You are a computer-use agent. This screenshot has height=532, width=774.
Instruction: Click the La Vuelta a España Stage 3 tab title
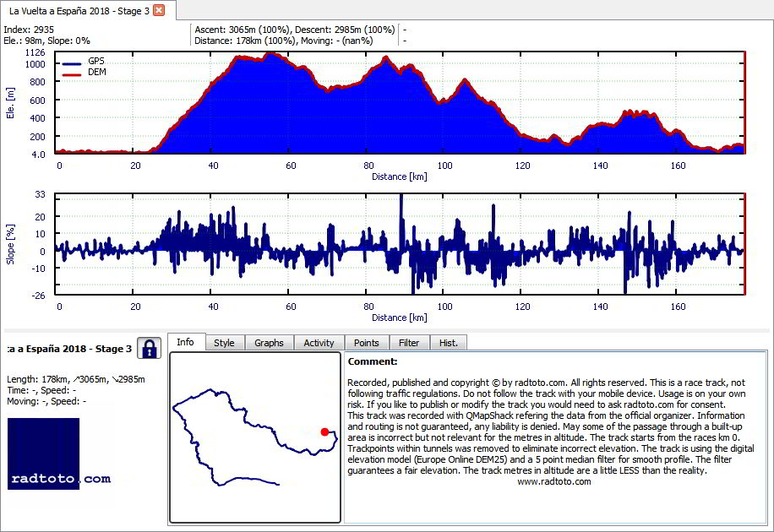79,11
